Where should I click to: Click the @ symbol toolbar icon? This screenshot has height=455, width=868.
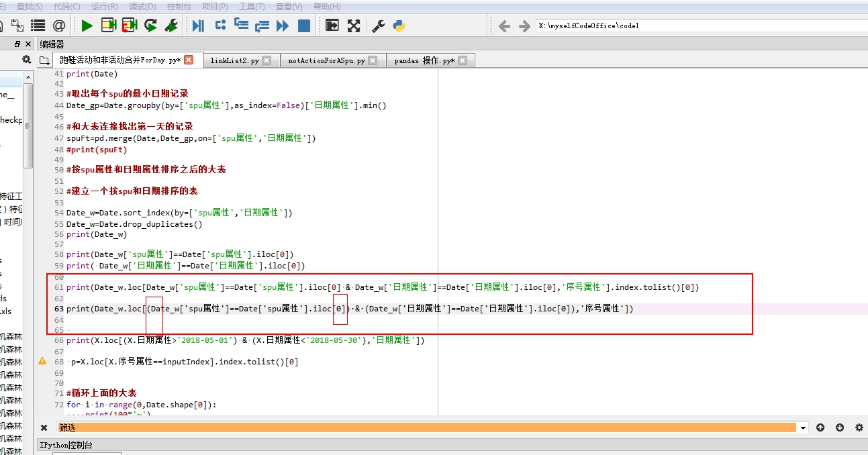tap(58, 26)
